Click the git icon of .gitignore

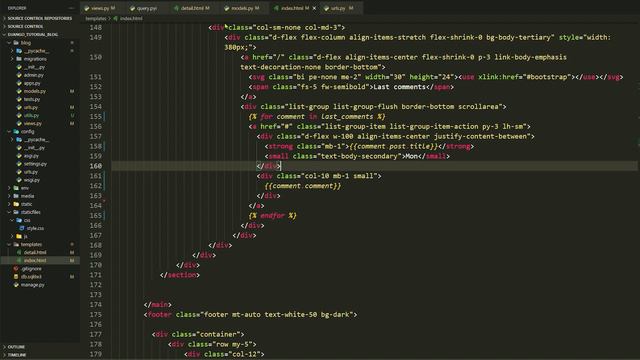click(x=16, y=269)
